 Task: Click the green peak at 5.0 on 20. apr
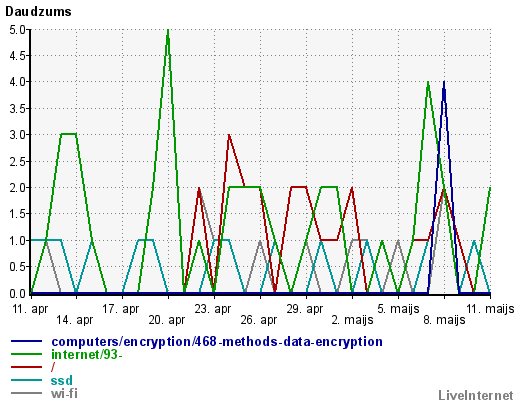(168, 31)
